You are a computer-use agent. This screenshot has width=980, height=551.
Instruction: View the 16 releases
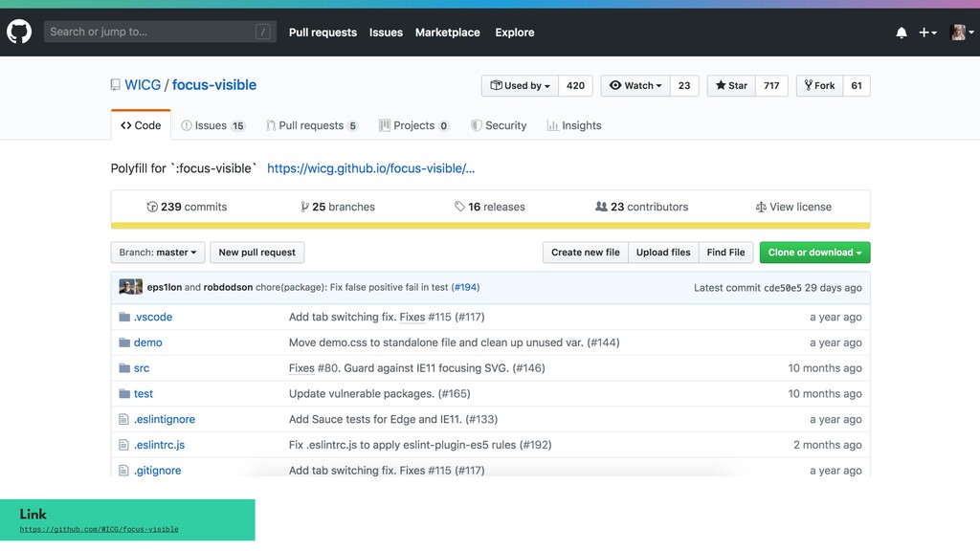(489, 207)
